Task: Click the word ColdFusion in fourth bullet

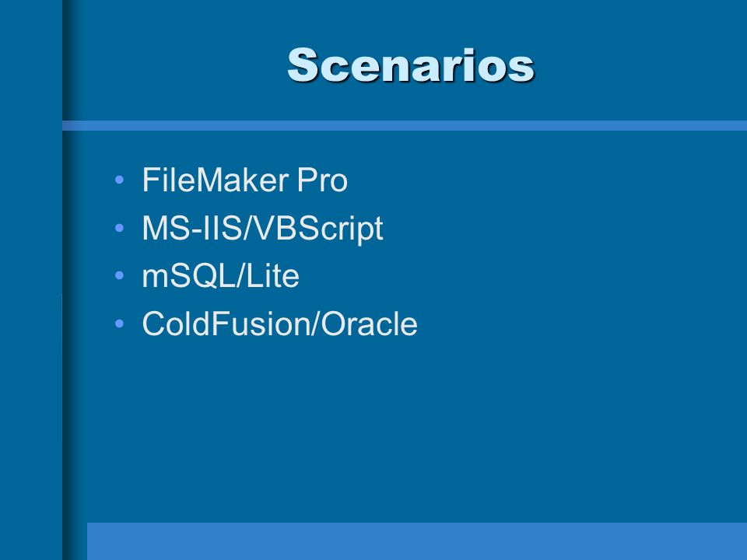Action: [226, 324]
